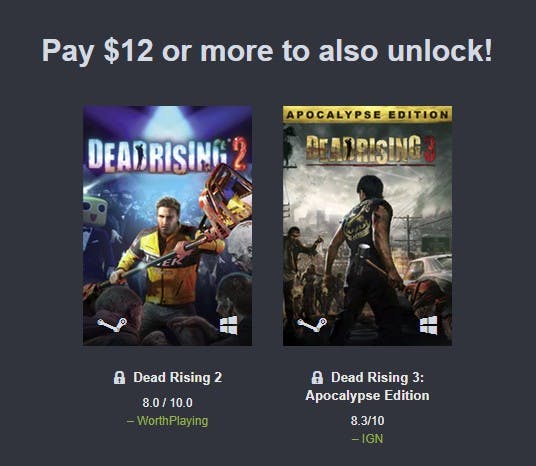Viewport: 536px width, 466px height.
Task: Click the 8.0 / 10.0 rating score
Action: pyautogui.click(x=168, y=402)
